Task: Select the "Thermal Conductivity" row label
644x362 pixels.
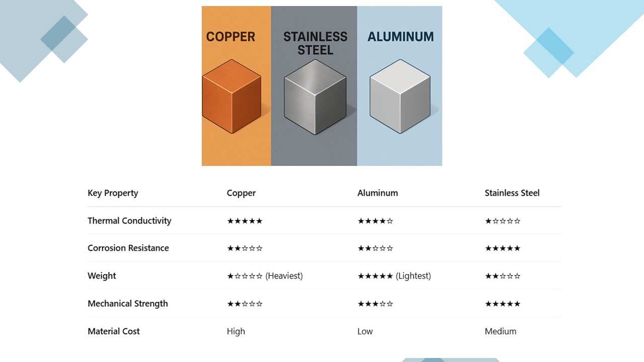Action: tap(129, 221)
